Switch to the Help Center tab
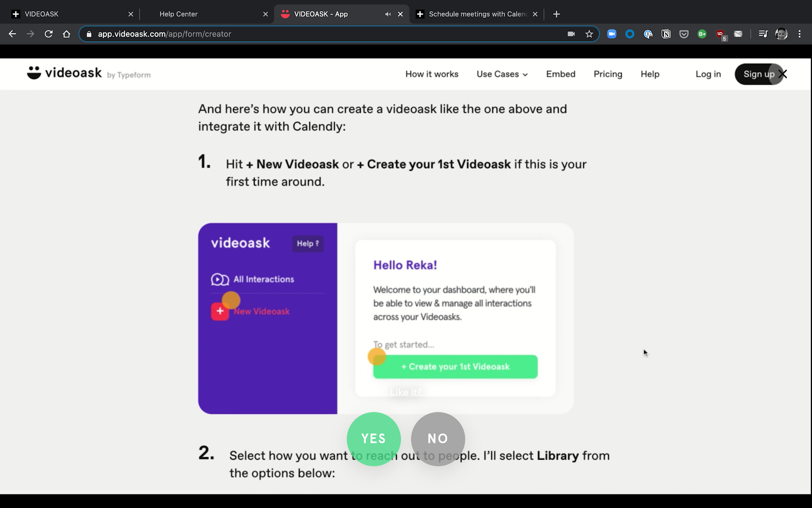 click(x=206, y=14)
